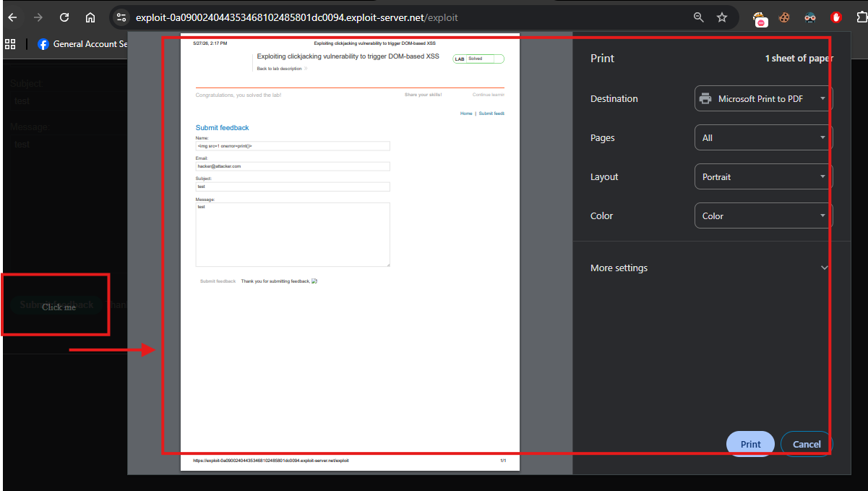Screen dimensions: 868x491
Task: Open the popcorn extension icon
Action: [760, 18]
